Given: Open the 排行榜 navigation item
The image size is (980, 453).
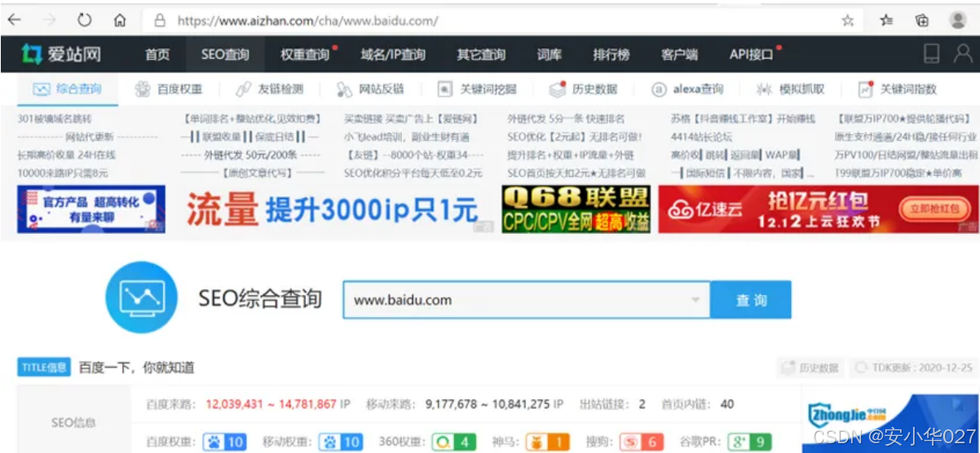Looking at the screenshot, I should [x=611, y=55].
